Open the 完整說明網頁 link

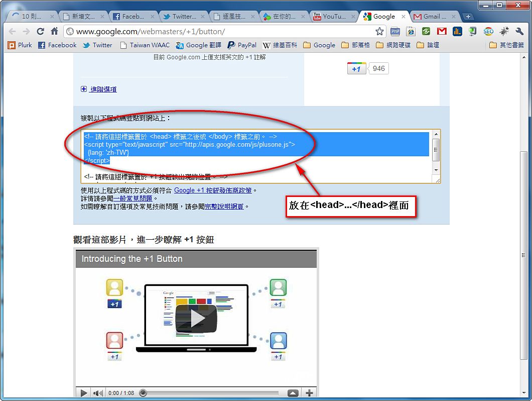[x=224, y=207]
